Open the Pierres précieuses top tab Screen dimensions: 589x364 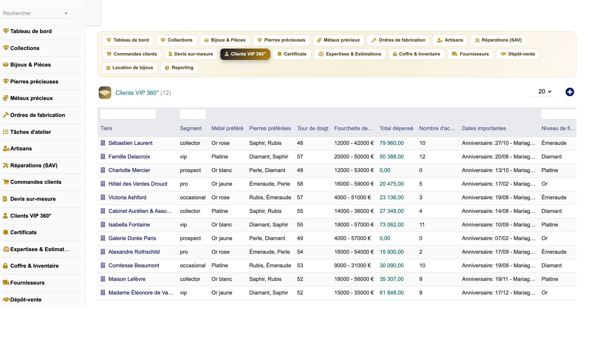tap(281, 40)
